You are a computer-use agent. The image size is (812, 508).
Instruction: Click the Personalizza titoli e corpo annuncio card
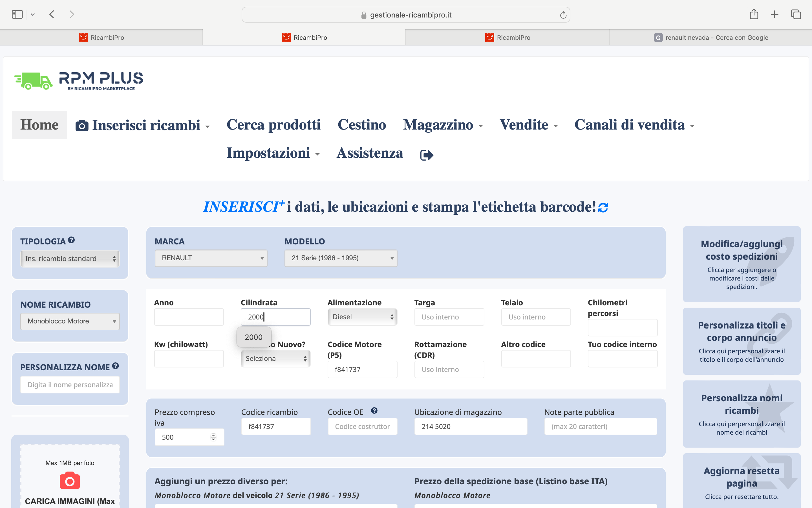coord(742,341)
